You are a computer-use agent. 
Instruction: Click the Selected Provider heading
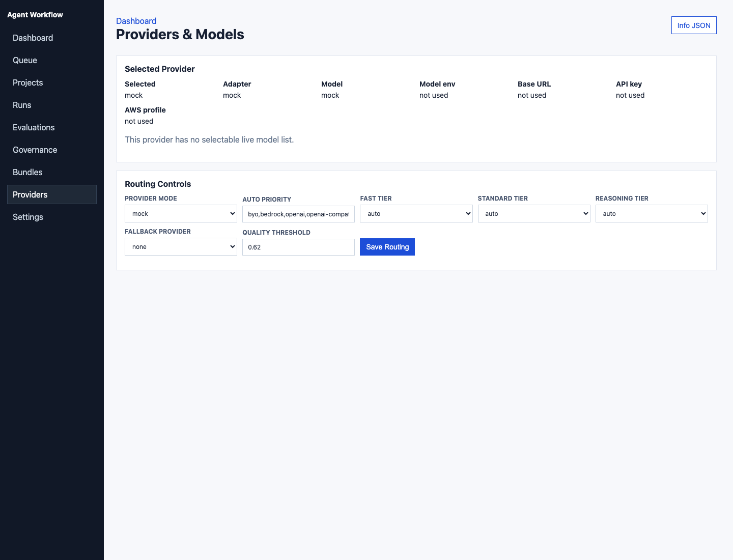click(160, 69)
